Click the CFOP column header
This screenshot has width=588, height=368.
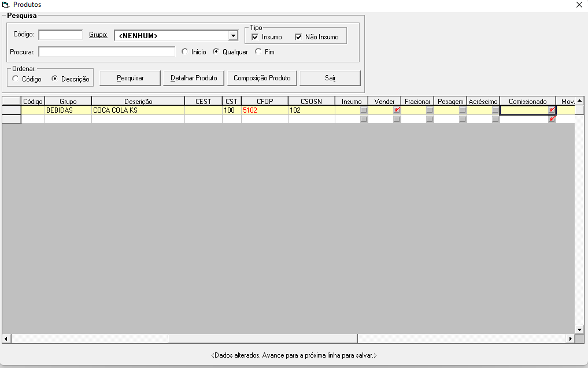tap(265, 101)
